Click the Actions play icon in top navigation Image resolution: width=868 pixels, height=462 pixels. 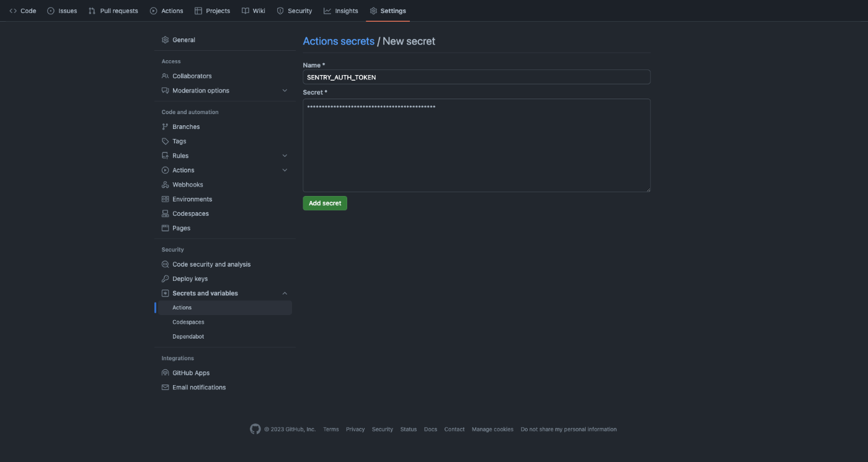click(x=154, y=11)
